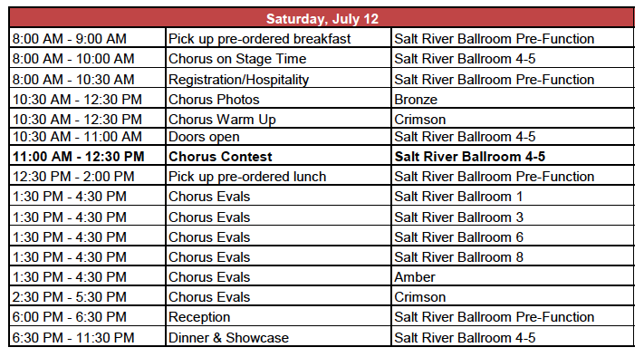Image resolution: width=644 pixels, height=357 pixels.
Task: Select the Salt River Ballroom 6 cell
Action: [x=513, y=236]
